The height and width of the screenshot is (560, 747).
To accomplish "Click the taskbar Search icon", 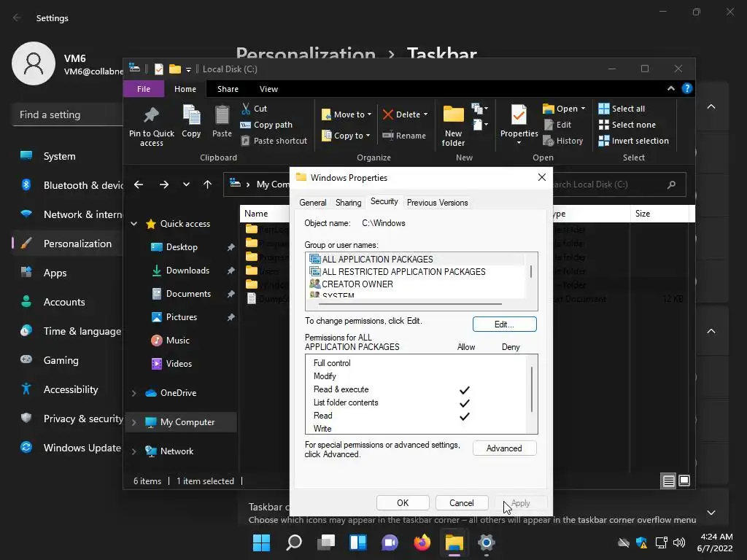I will pos(294,542).
